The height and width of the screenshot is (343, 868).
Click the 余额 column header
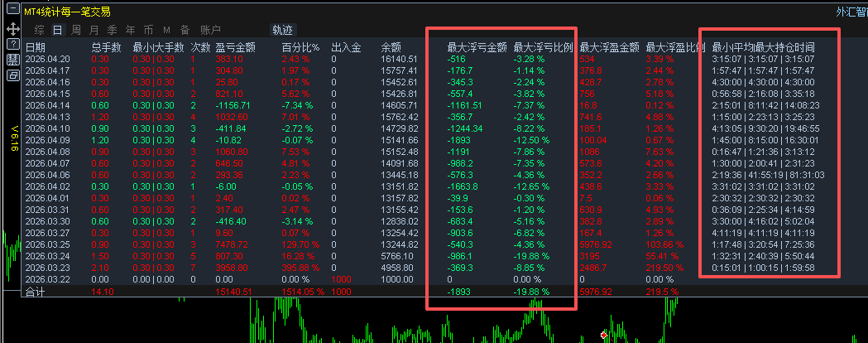391,48
